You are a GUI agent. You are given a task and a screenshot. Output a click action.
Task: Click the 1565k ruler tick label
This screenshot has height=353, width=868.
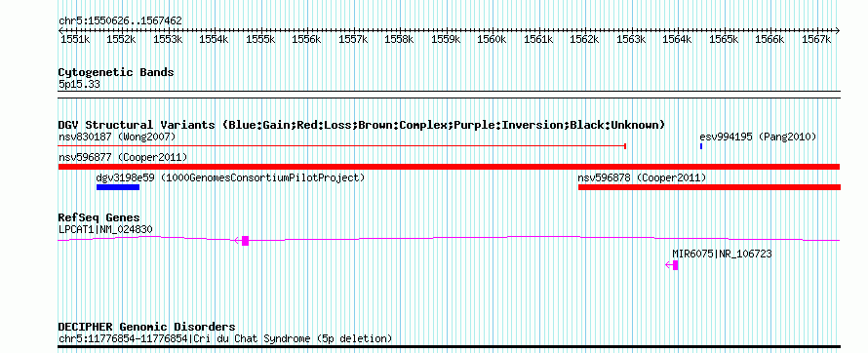[x=725, y=40]
